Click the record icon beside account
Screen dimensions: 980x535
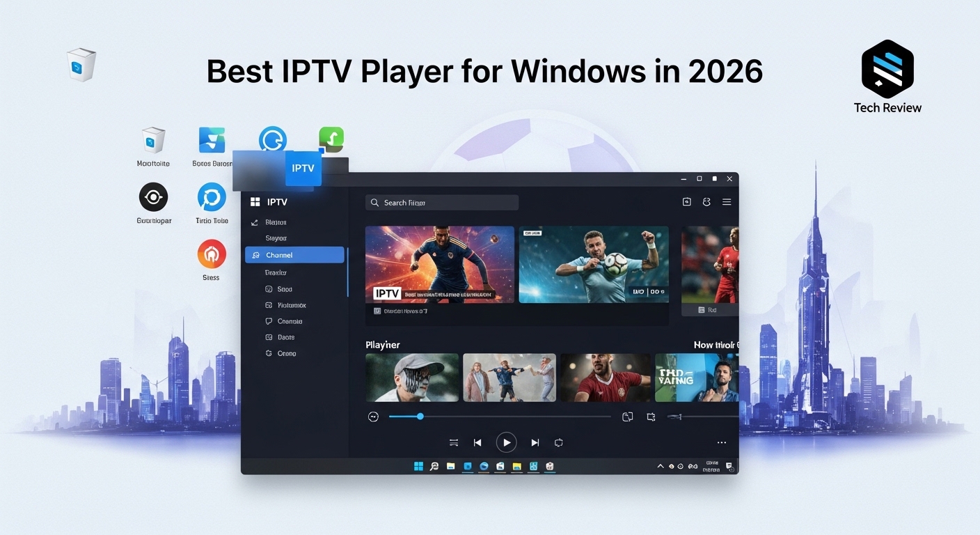click(687, 202)
